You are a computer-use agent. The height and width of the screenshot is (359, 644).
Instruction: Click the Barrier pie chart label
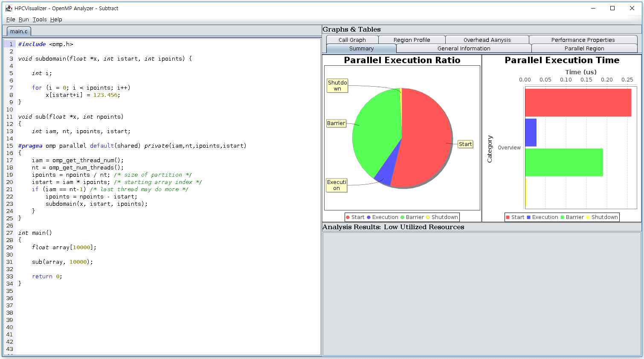tap(336, 123)
